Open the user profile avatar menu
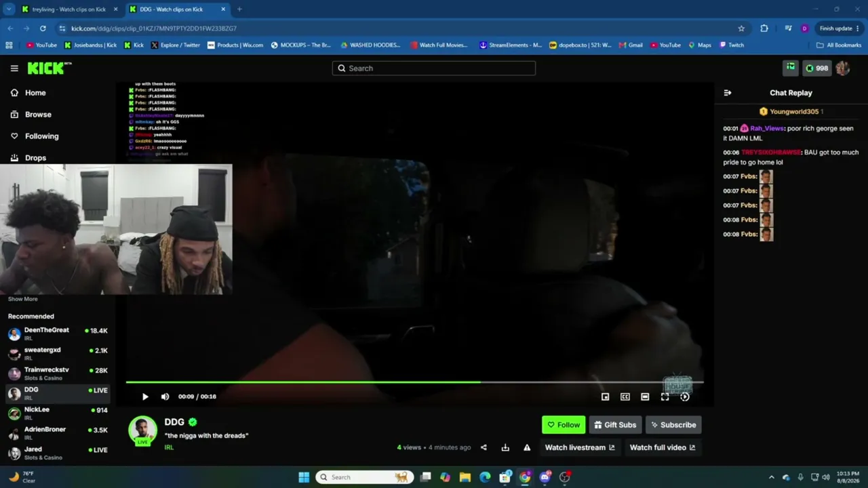868x488 pixels. [x=843, y=68]
